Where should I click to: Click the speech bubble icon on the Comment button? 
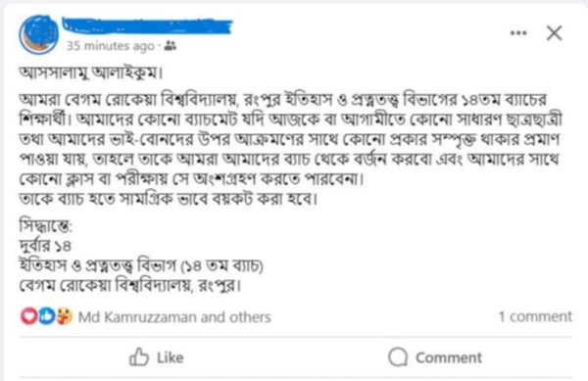point(398,357)
